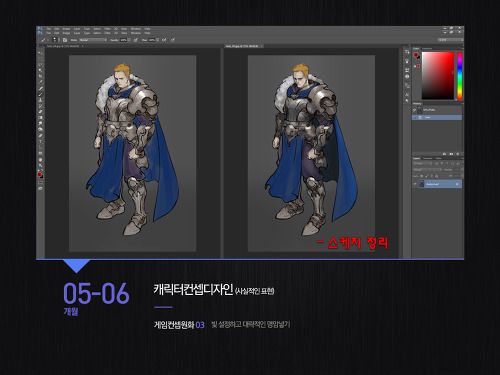Click the vertical hue spectrum slider
500x375 pixels.
[x=460, y=75]
